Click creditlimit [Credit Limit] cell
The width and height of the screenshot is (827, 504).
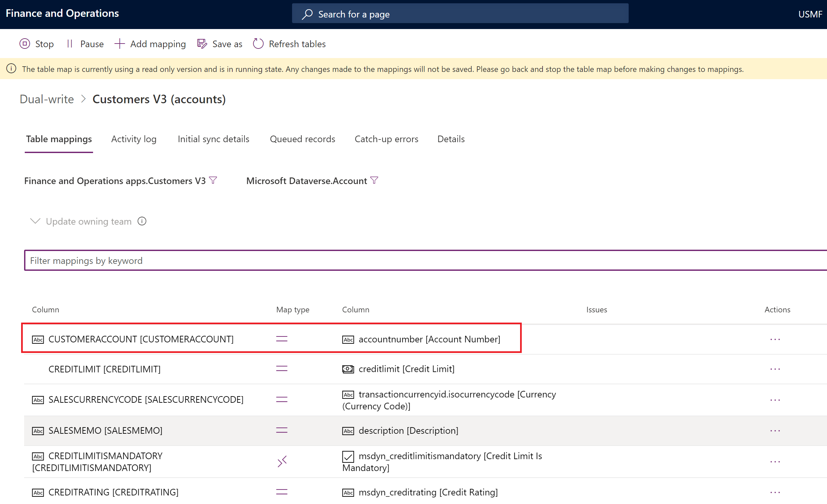click(407, 369)
